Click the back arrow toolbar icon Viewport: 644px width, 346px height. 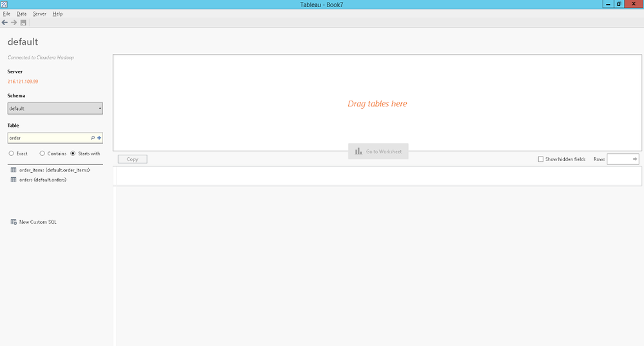(5, 23)
